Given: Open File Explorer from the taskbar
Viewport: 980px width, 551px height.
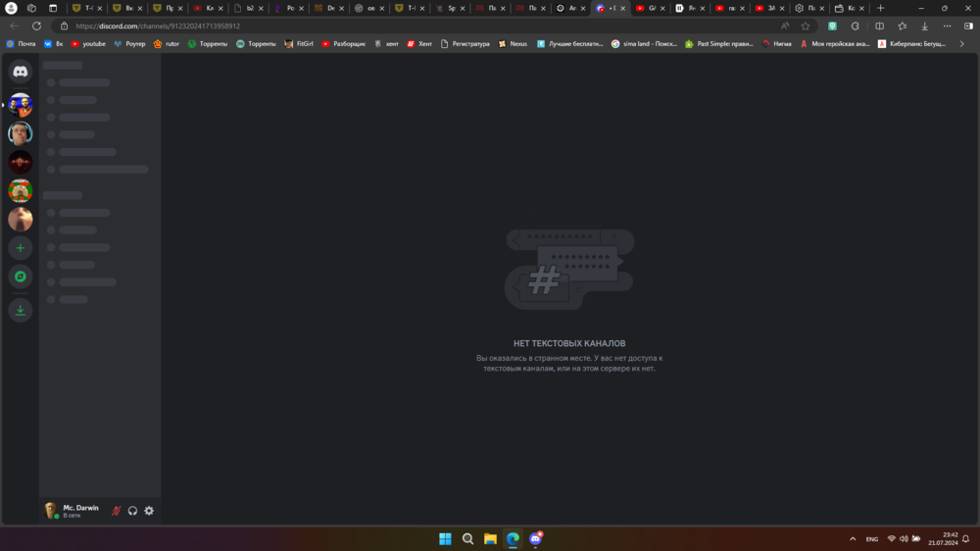Looking at the screenshot, I should click(490, 539).
